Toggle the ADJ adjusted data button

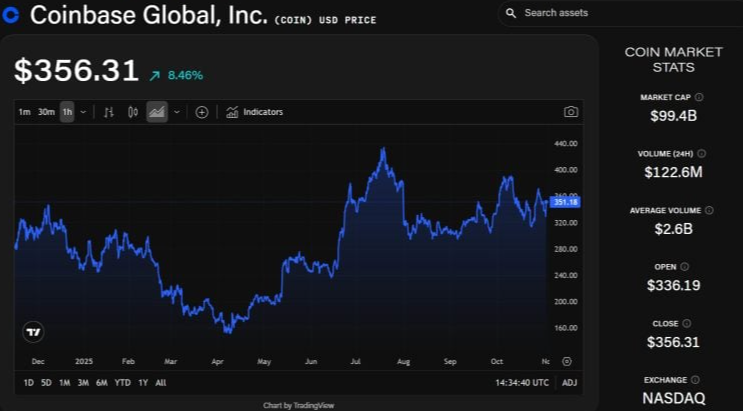(569, 383)
